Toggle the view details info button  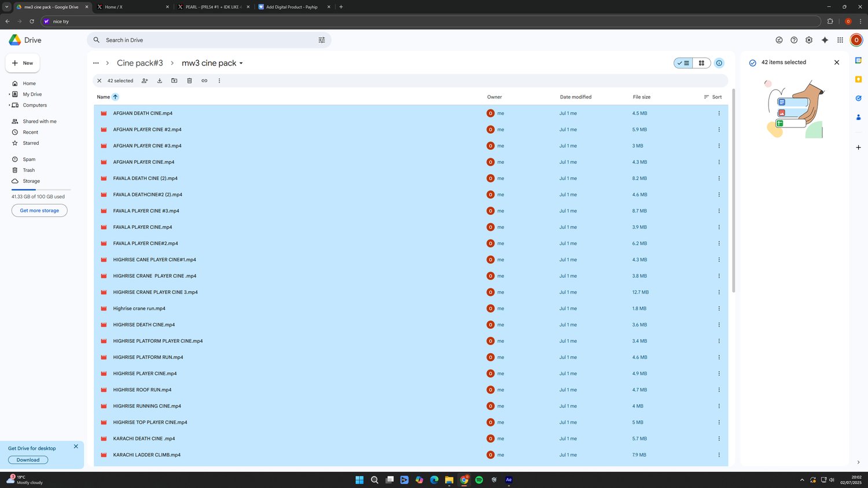tap(719, 63)
